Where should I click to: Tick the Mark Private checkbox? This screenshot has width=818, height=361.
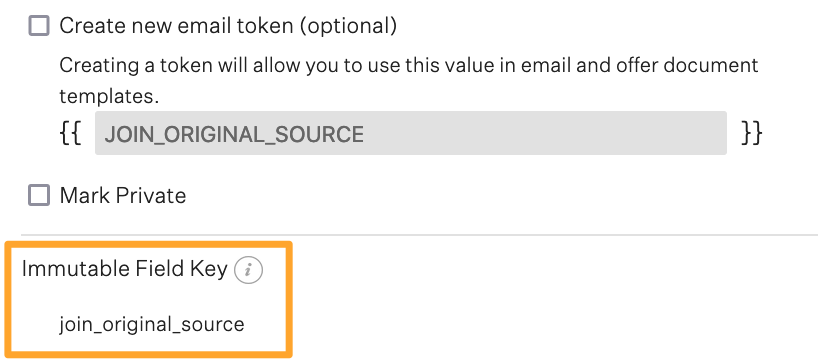[x=39, y=196]
